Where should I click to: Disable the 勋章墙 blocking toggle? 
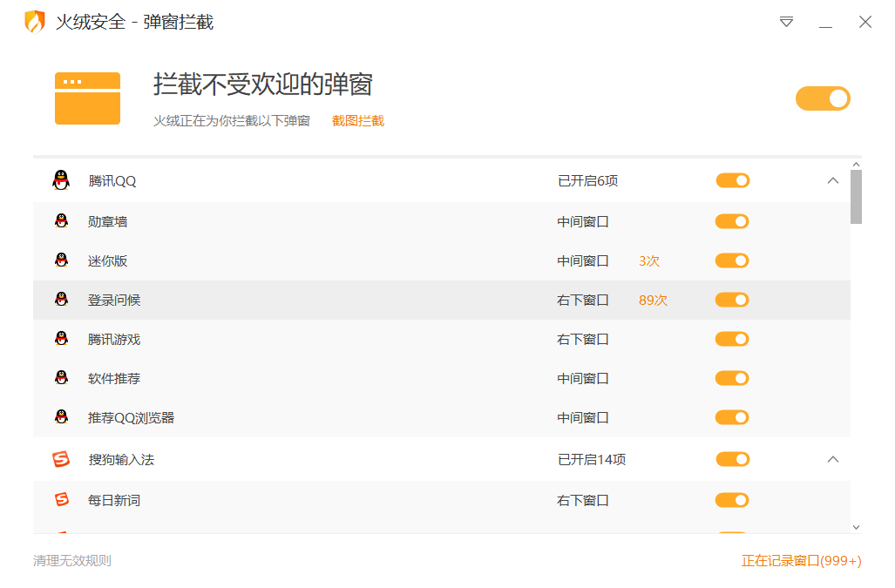click(732, 221)
